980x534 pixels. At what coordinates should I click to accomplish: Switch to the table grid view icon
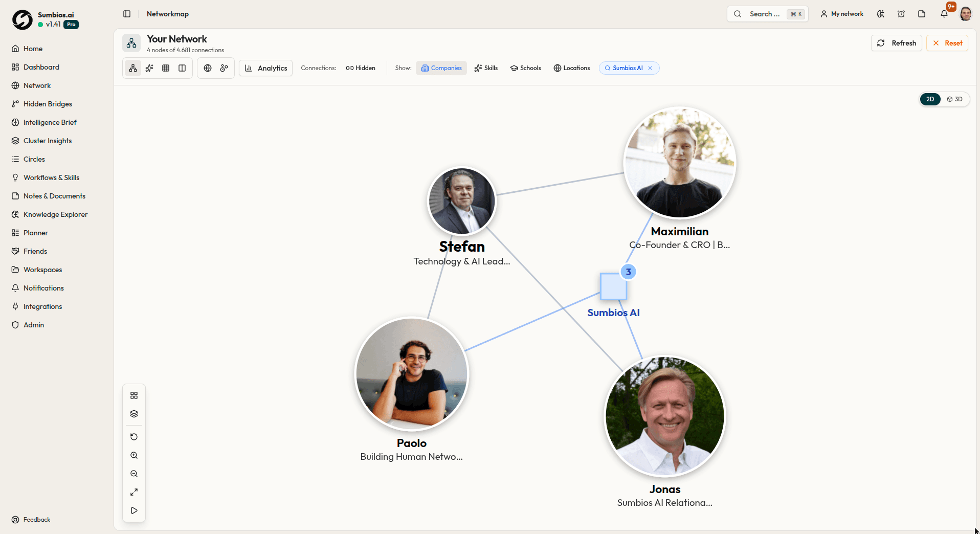coord(166,68)
